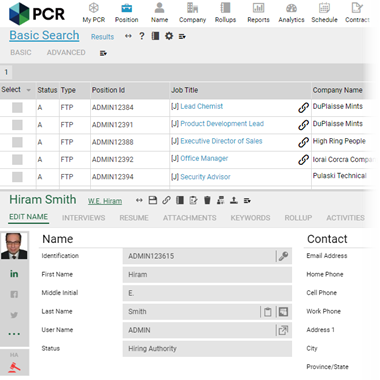
Task: Open the Reports menu
Action: pos(258,13)
